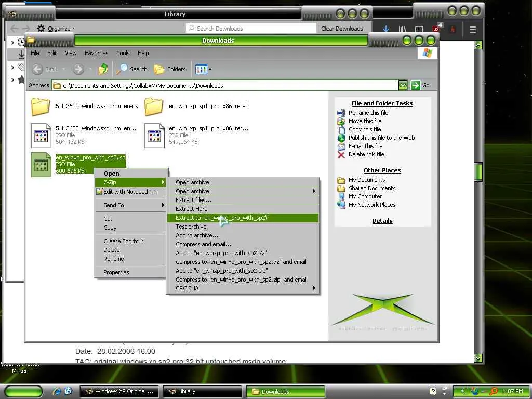Click the scroll-down arrow of browser scrollbar

point(478,358)
